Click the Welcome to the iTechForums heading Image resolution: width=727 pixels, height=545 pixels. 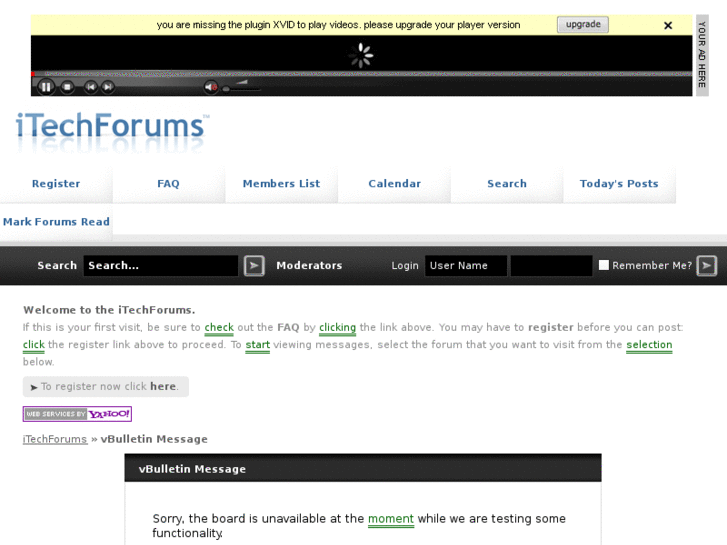pyautogui.click(x=109, y=310)
